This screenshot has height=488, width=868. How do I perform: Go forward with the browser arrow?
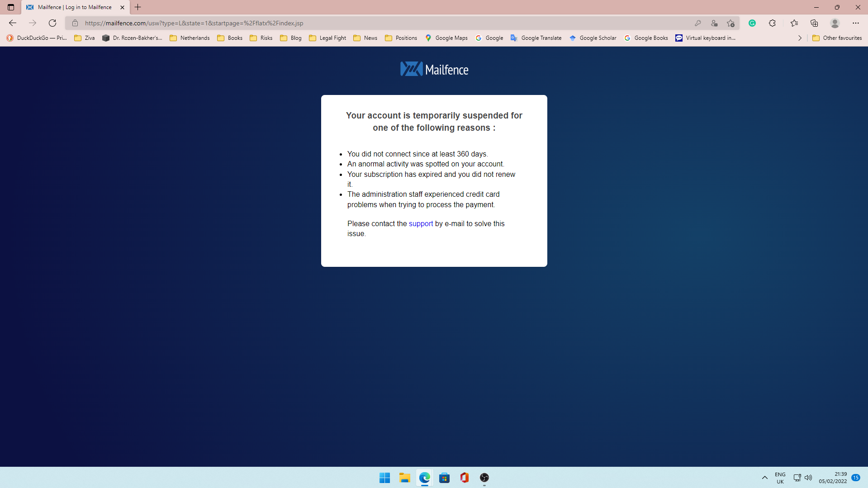pos(33,23)
